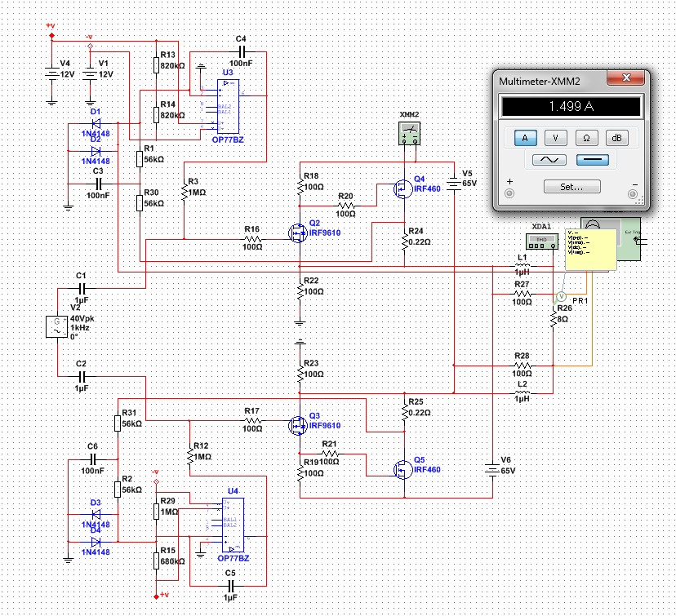676x616 pixels.
Task: Select battery V5 65V
Action: pos(454,184)
